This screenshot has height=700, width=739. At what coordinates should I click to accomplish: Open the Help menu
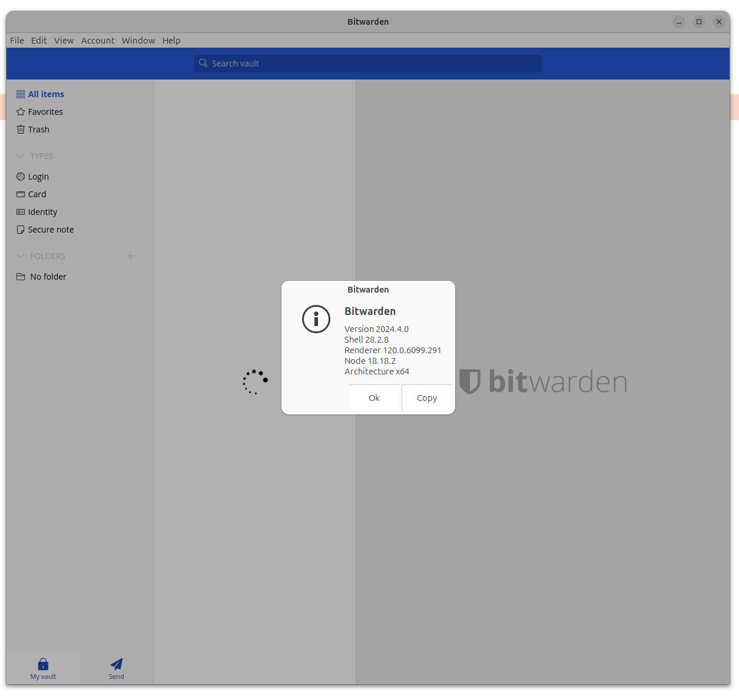coord(171,41)
